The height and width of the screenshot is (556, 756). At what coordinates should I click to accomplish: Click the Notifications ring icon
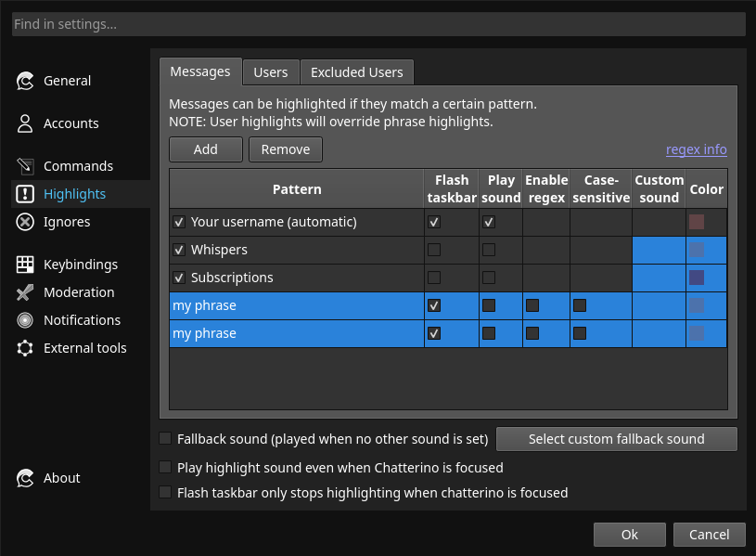click(25, 320)
